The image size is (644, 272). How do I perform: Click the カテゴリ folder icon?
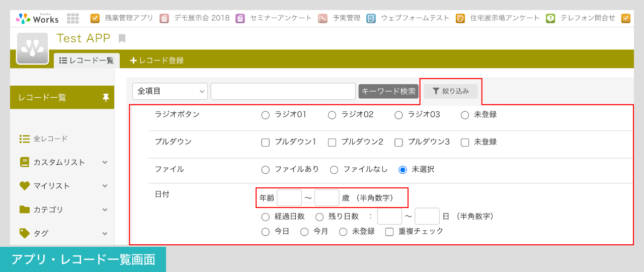point(25,210)
